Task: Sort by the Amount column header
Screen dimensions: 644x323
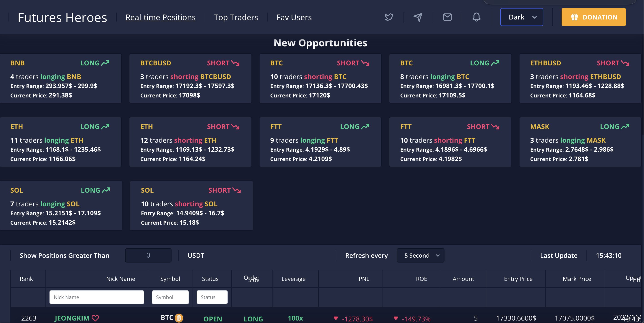Action: click(x=463, y=278)
